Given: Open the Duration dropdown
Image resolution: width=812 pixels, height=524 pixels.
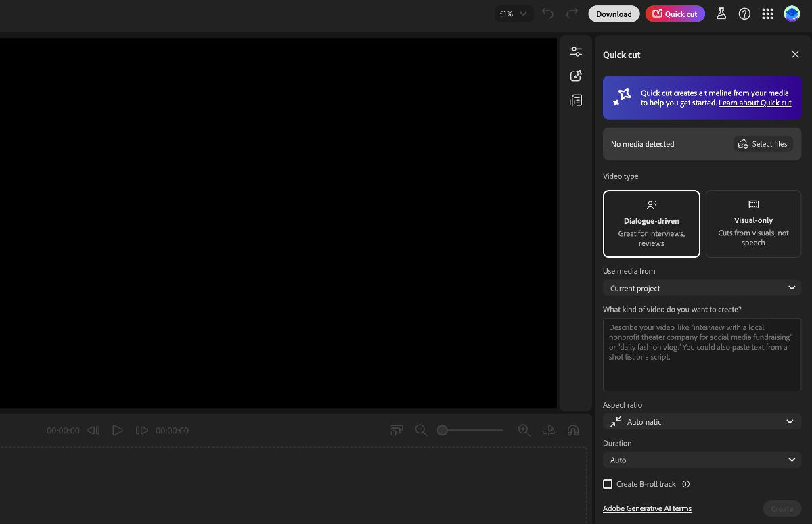Looking at the screenshot, I should [702, 460].
